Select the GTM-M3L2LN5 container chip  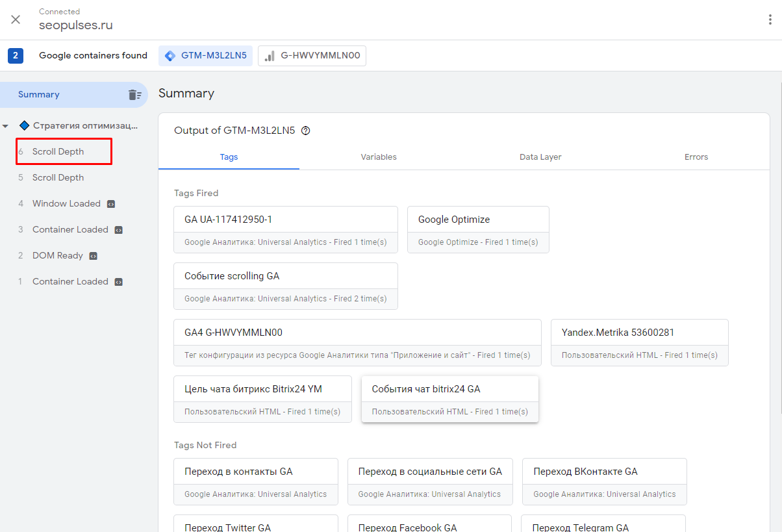205,56
